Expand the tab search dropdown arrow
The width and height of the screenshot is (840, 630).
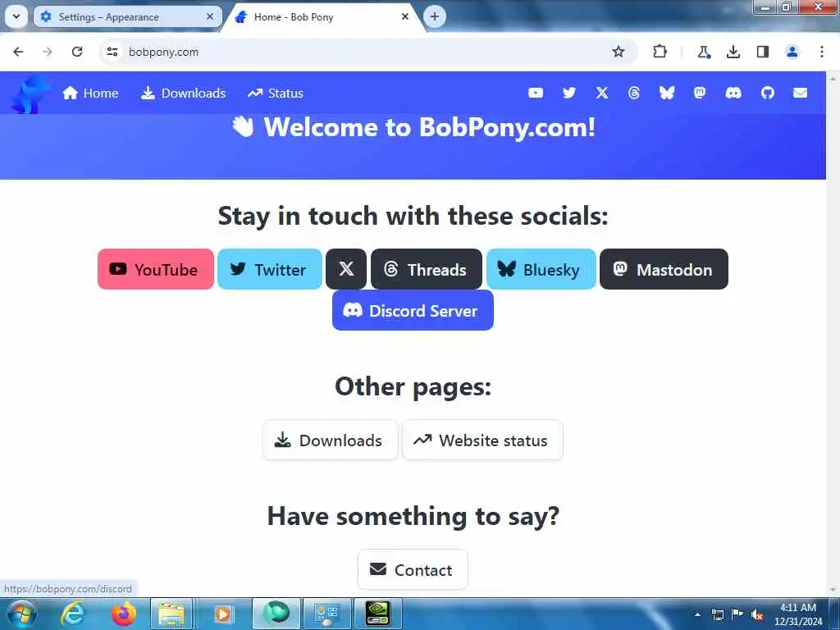click(16, 16)
